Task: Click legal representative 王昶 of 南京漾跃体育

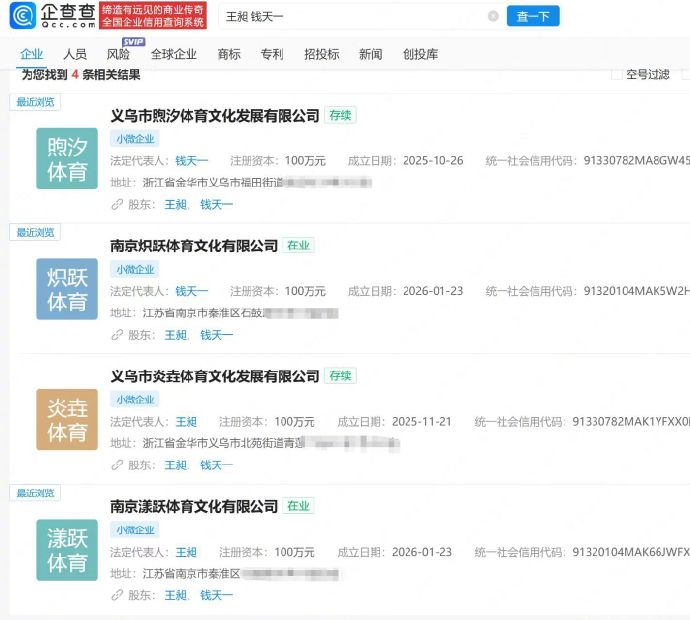Action: coord(186,552)
